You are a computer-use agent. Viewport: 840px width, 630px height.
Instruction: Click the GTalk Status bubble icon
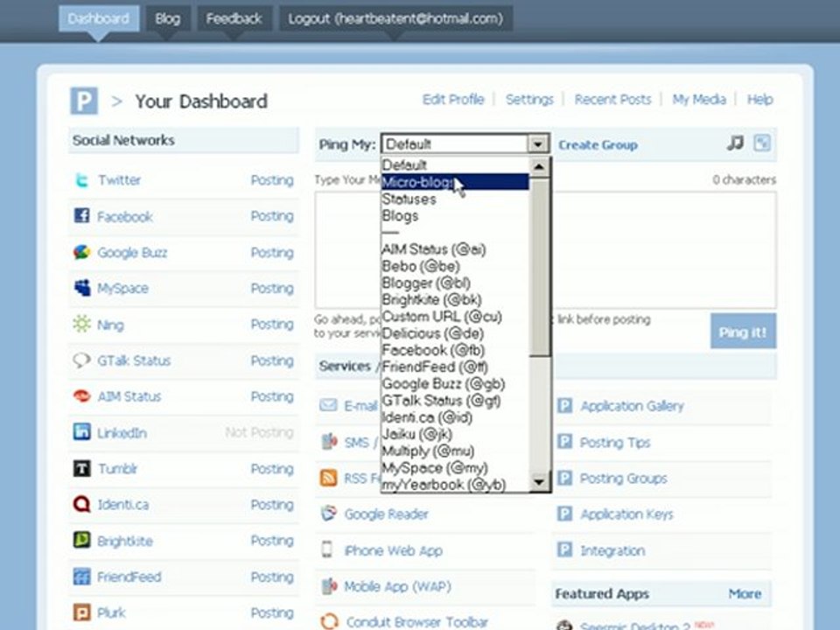(x=81, y=360)
